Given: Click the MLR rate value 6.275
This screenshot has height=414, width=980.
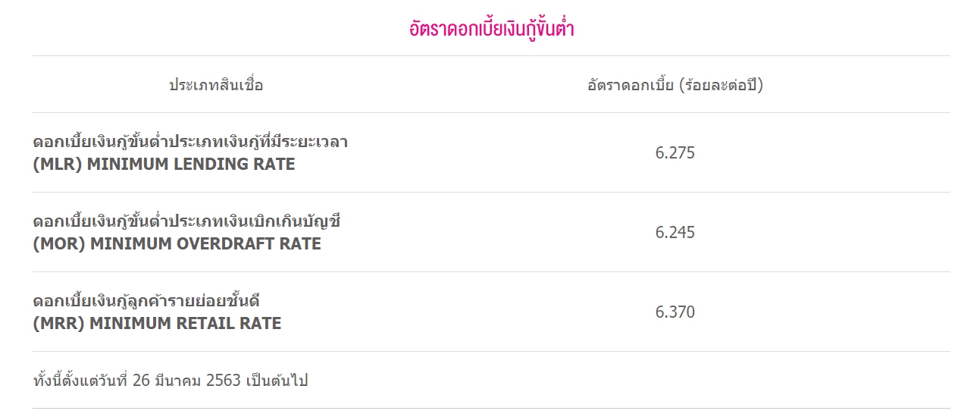Looking at the screenshot, I should point(675,153).
